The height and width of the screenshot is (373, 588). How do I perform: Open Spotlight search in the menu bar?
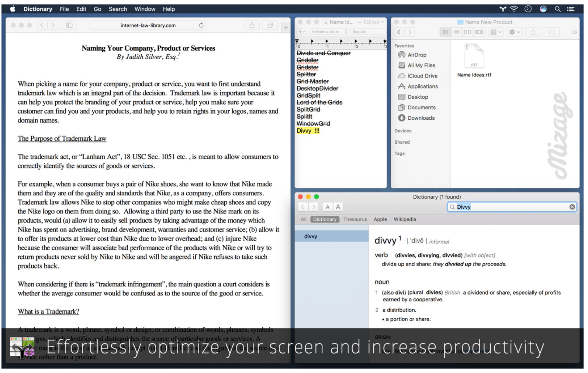(558, 9)
